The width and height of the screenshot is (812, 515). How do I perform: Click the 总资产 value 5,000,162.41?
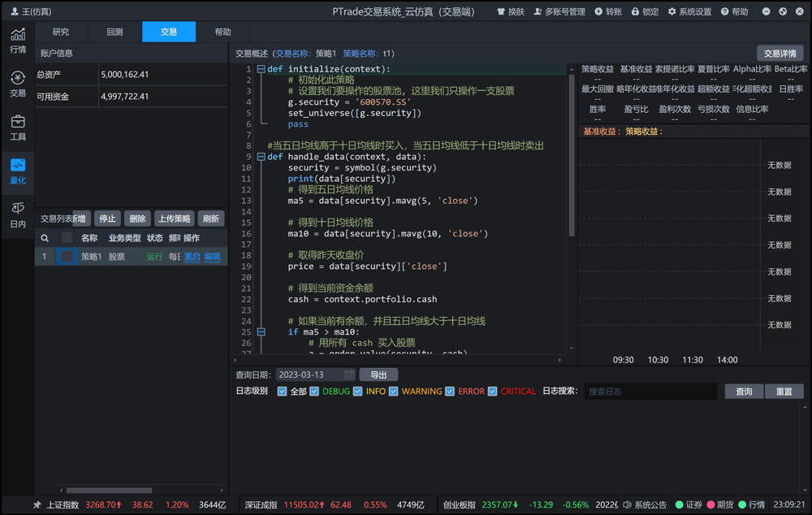(x=125, y=75)
